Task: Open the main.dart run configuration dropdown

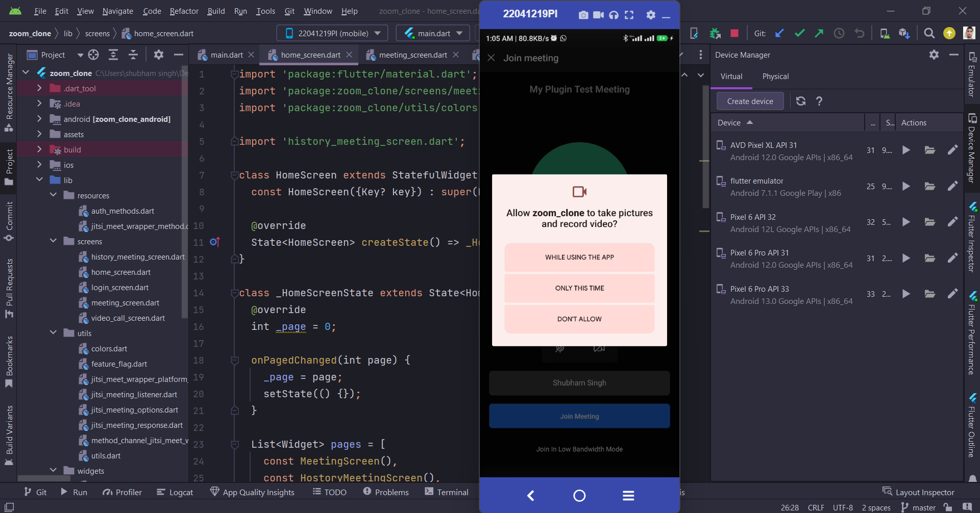Action: [x=433, y=33]
